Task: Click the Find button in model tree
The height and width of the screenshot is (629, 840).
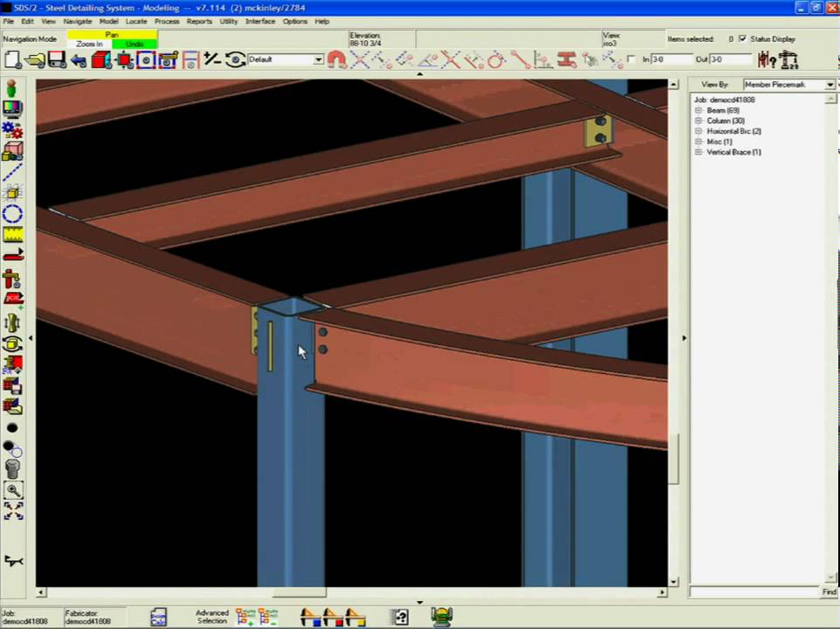Action: [829, 592]
